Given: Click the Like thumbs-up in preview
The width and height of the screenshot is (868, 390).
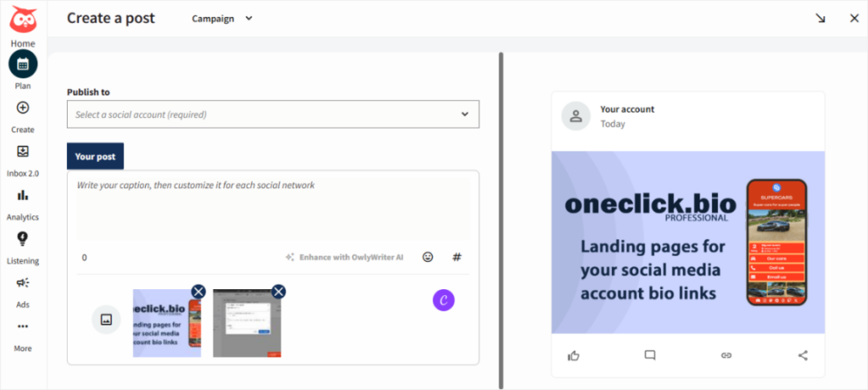Looking at the screenshot, I should tap(574, 355).
